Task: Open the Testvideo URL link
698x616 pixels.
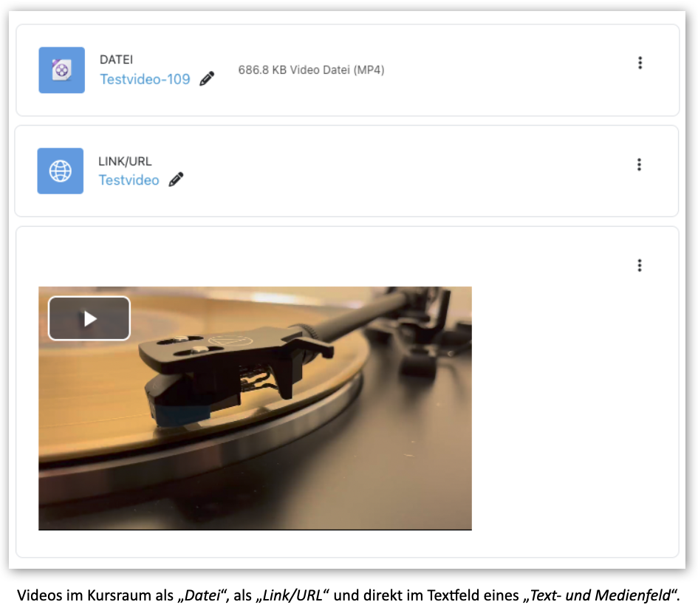Action: coord(129,179)
